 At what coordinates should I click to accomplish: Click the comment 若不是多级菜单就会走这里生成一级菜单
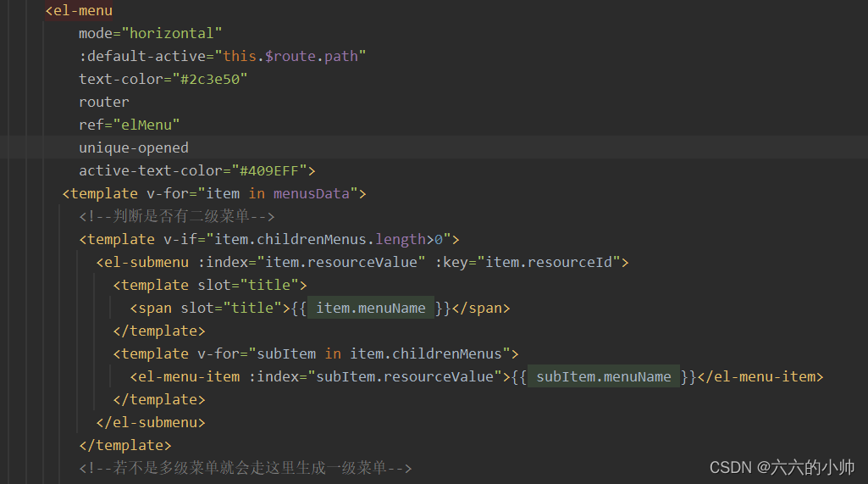coord(246,468)
